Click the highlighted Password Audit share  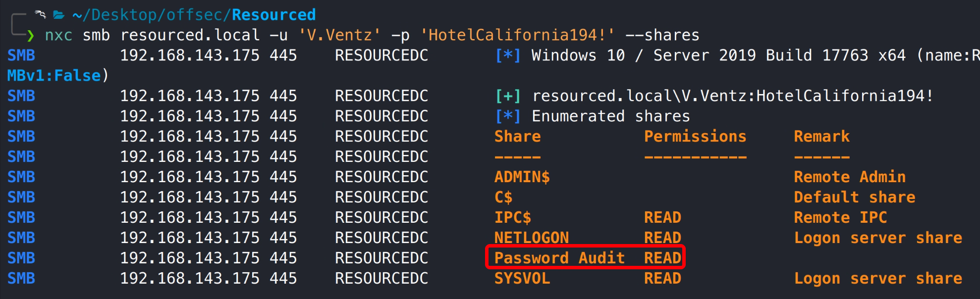coord(559,258)
